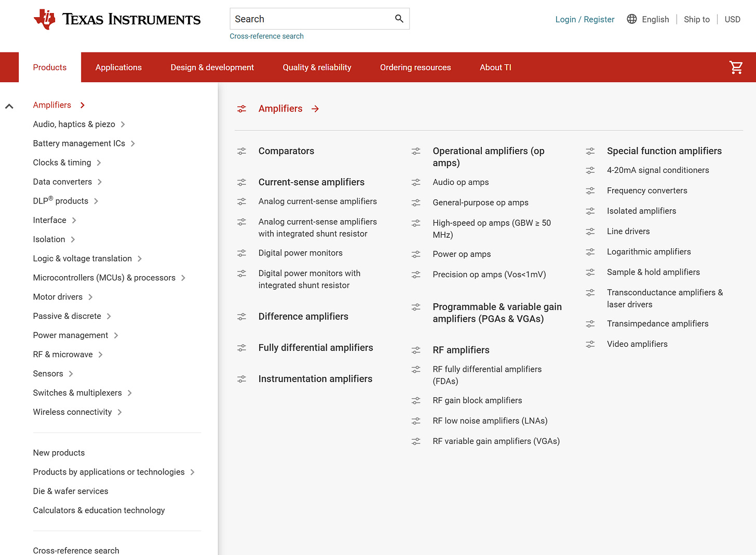This screenshot has height=555, width=756.
Task: Open Ship to selector
Action: [696, 19]
